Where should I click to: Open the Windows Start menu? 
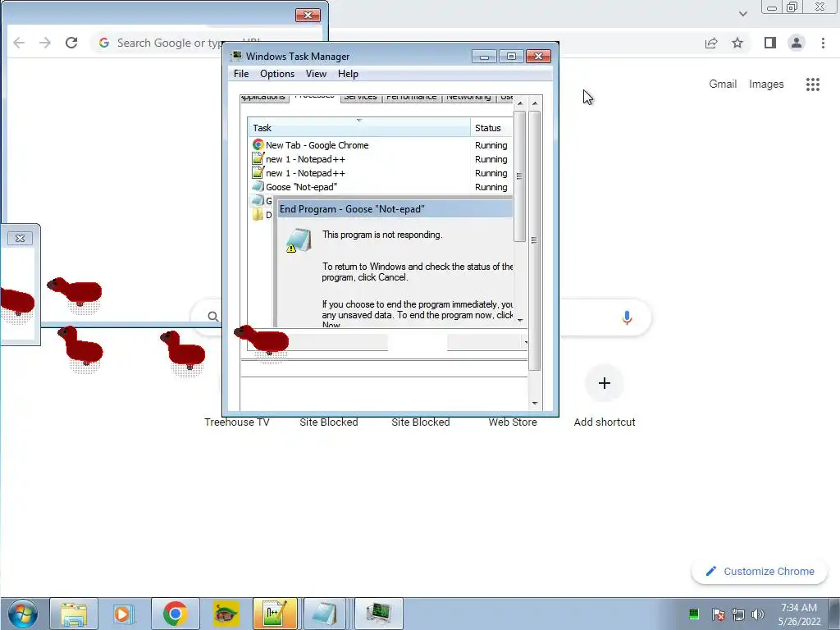(22, 614)
